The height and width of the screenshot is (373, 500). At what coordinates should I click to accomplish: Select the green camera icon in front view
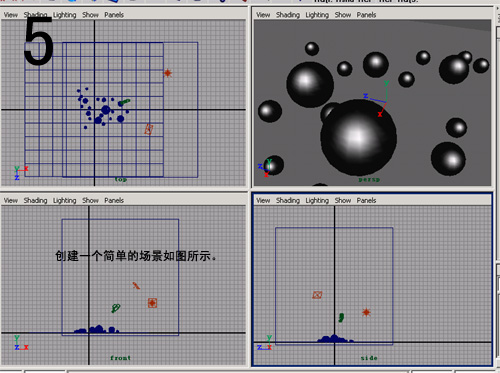pos(116,308)
